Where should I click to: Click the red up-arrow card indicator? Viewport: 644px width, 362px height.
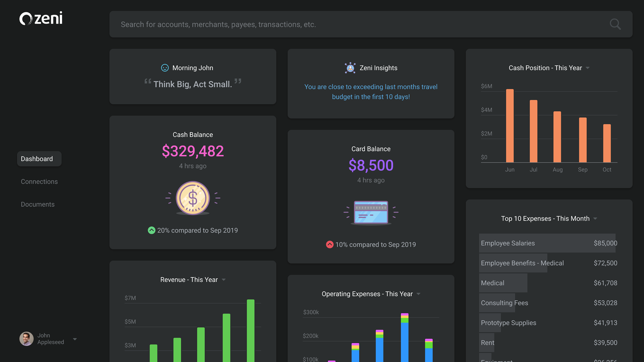point(330,244)
